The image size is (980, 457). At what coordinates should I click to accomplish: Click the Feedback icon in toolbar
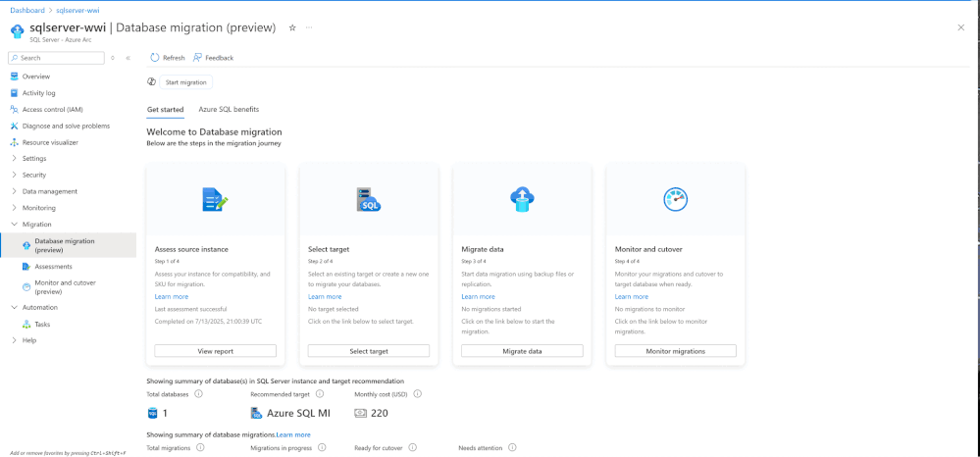(x=197, y=58)
